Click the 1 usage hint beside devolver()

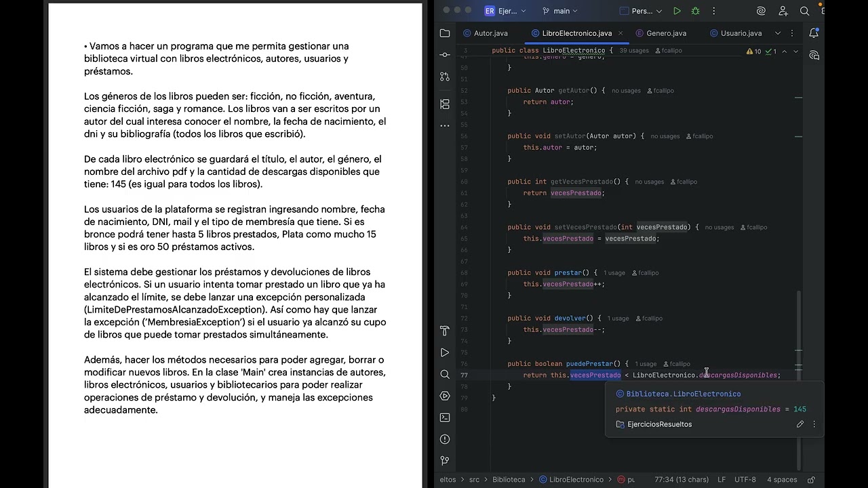[x=618, y=319]
